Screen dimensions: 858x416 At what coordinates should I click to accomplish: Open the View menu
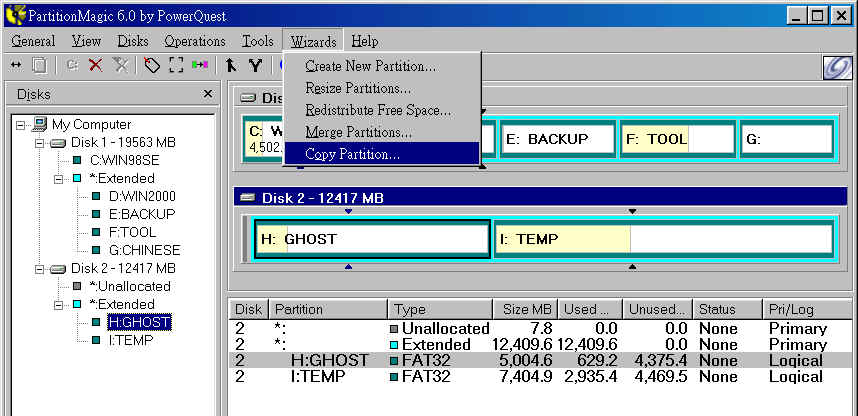click(86, 41)
